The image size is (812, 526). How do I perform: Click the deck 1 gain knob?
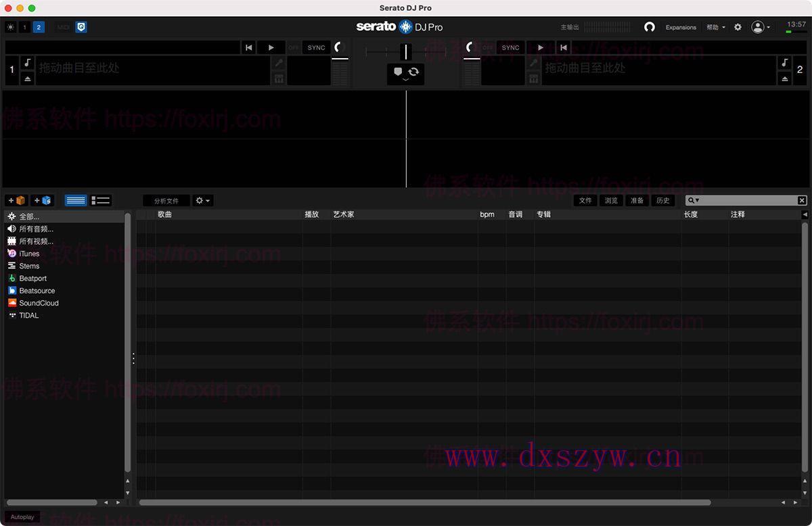pyautogui.click(x=340, y=47)
